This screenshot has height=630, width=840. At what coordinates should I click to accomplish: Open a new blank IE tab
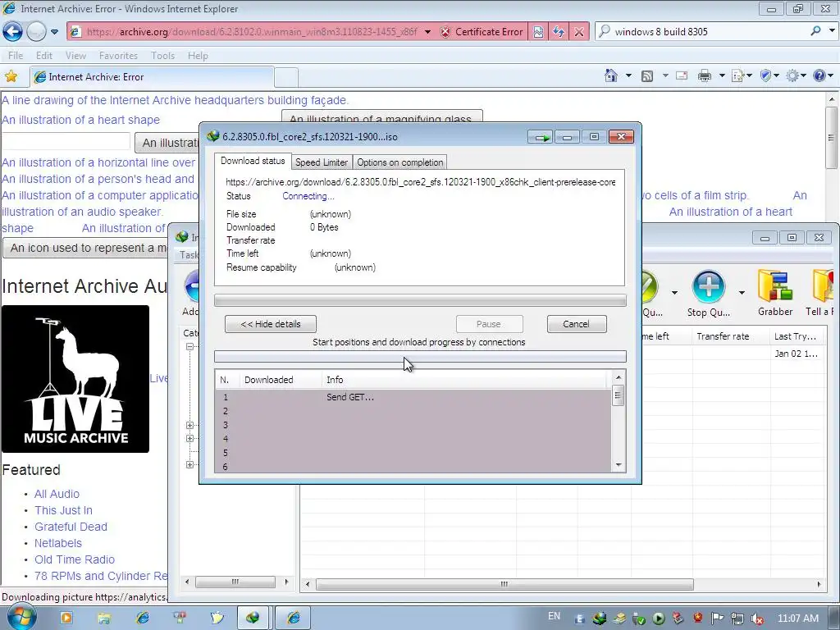(x=286, y=78)
